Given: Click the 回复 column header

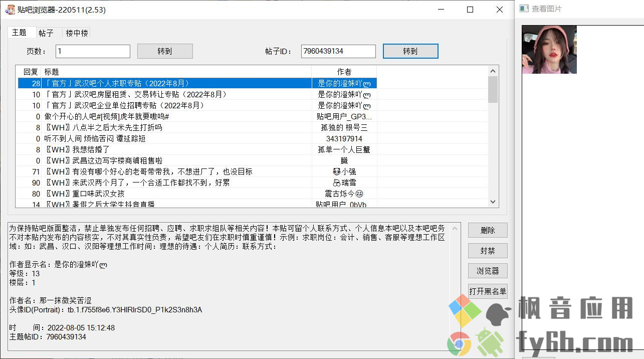Looking at the screenshot, I should coord(31,72).
